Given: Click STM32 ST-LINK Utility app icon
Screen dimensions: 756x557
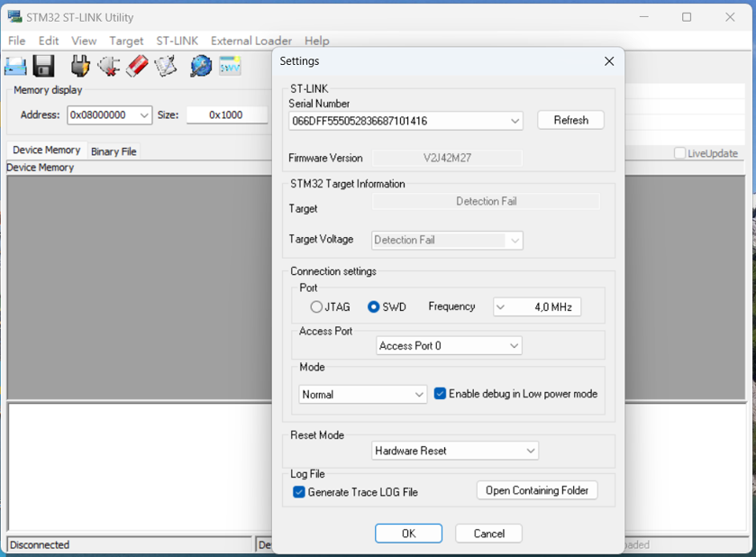Looking at the screenshot, I should pos(14,17).
